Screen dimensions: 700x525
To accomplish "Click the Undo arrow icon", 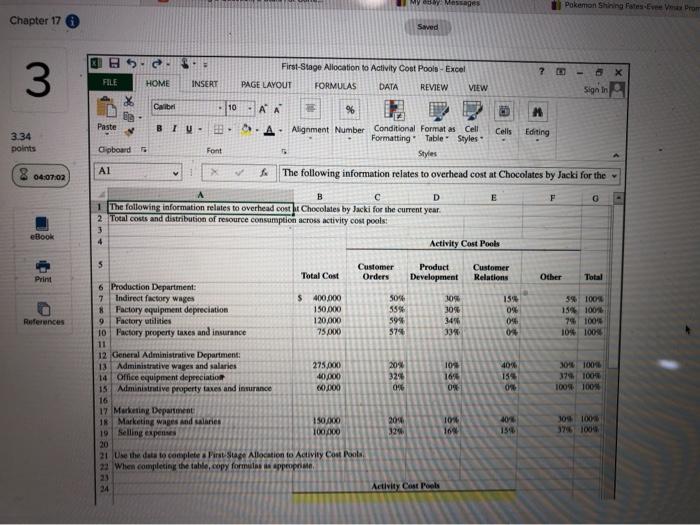I will pyautogui.click(x=131, y=63).
